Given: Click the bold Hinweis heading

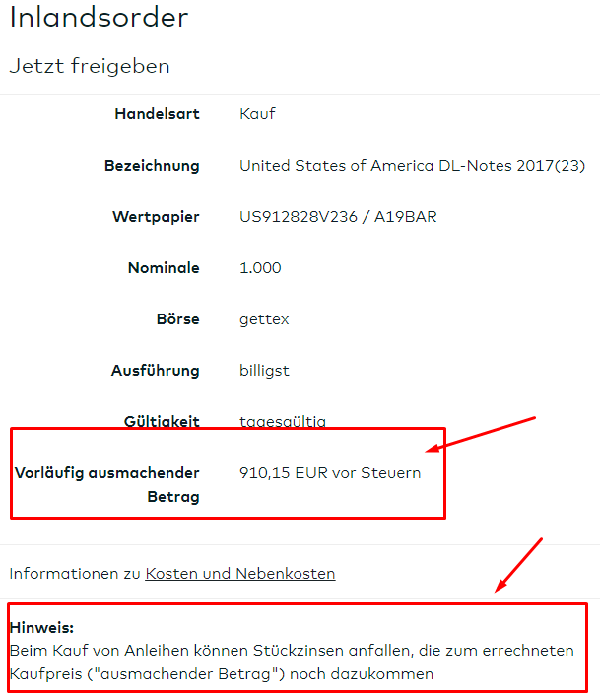Looking at the screenshot, I should pyautogui.click(x=41, y=627).
